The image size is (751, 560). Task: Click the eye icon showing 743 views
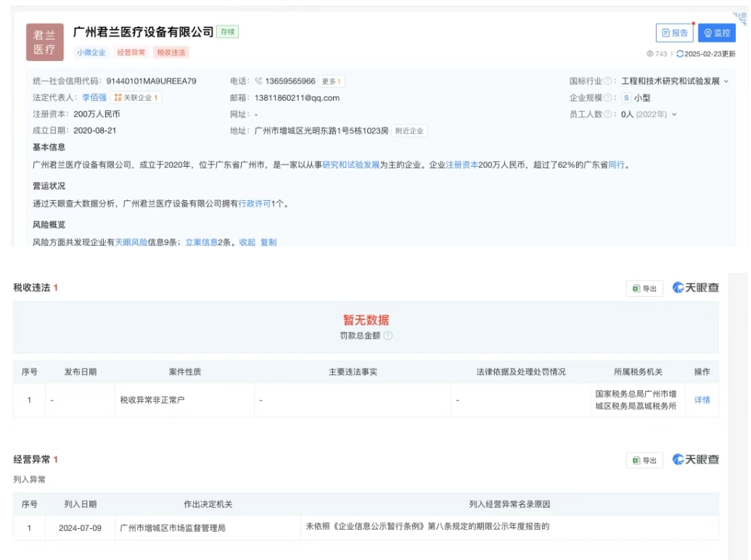click(x=650, y=54)
